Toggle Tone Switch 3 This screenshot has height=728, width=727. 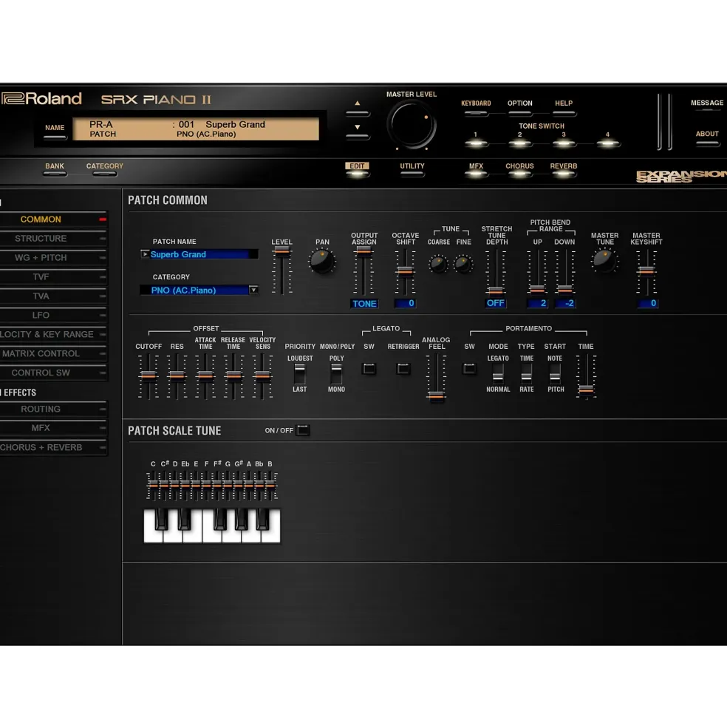point(564,143)
